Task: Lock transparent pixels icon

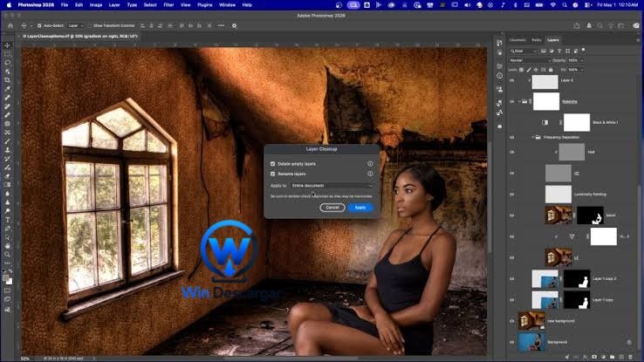Action: (x=521, y=70)
